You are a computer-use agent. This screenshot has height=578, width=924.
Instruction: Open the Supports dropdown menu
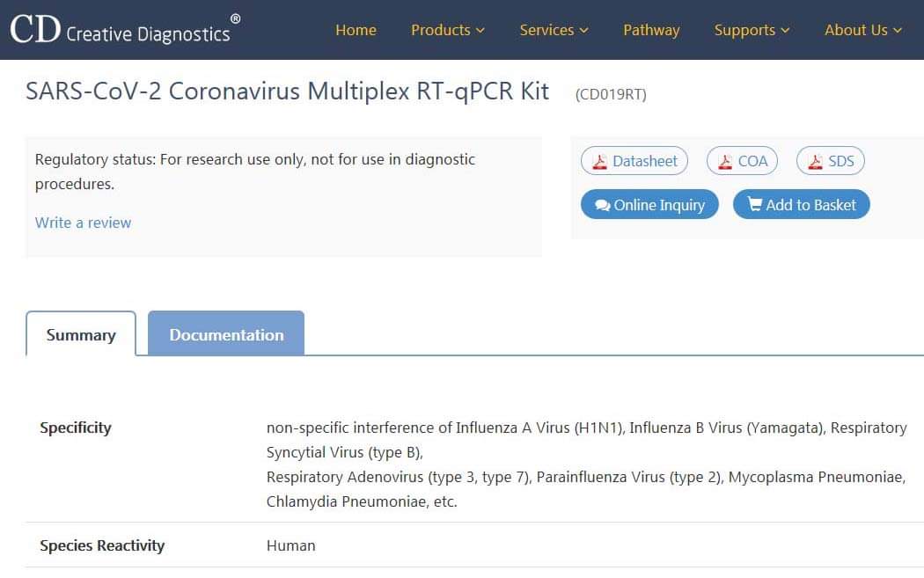pos(752,30)
